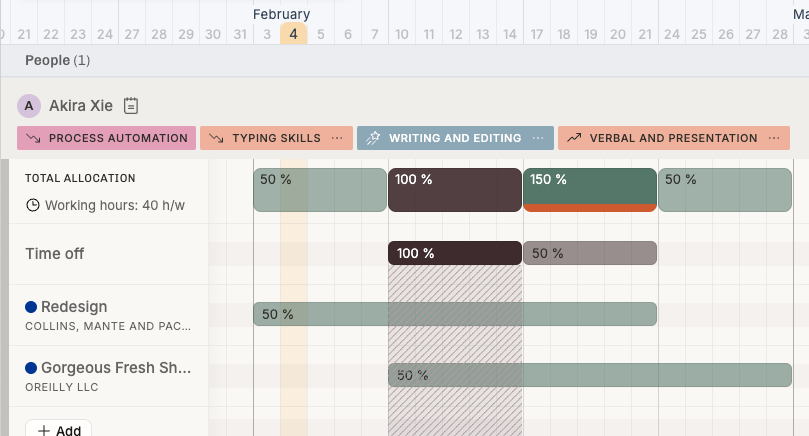Open the notes icon beside Akira Xie
Screen dimensions: 809x436
click(x=131, y=106)
